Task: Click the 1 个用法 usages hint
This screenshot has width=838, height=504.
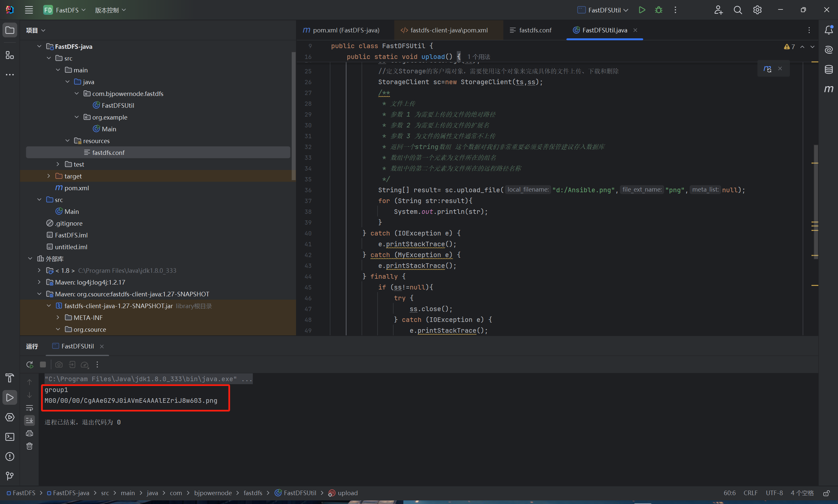Action: click(x=479, y=57)
